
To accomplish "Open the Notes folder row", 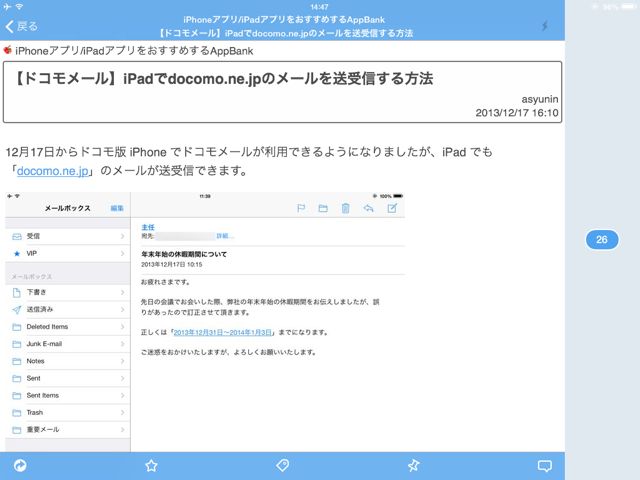I will click(68, 361).
